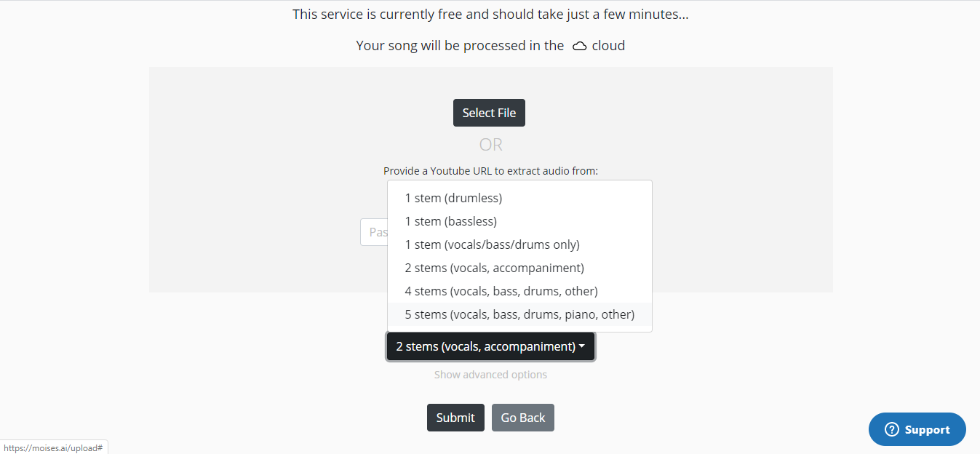This screenshot has height=454, width=980.
Task: Click the cloud icon beside the processing text
Action: (x=580, y=46)
